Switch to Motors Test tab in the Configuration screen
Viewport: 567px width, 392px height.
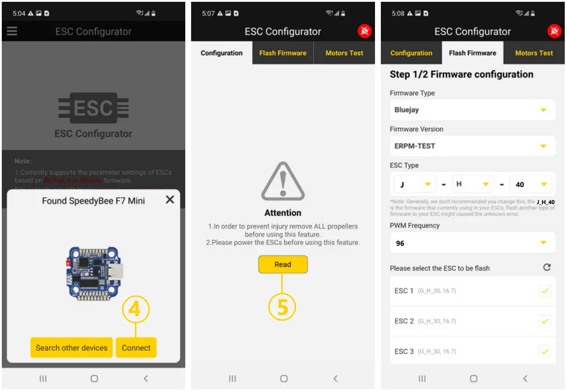(x=344, y=53)
